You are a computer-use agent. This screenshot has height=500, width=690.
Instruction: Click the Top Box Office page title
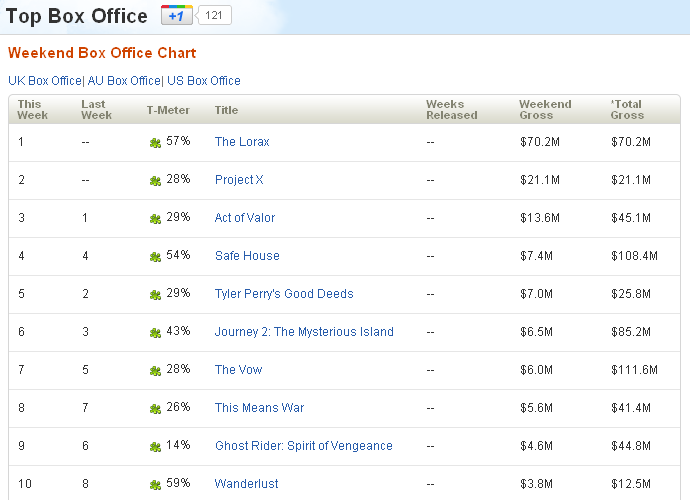(x=77, y=16)
